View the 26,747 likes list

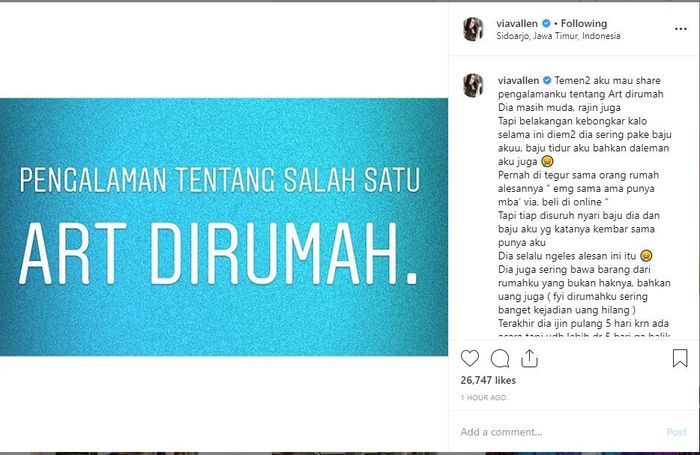488,380
